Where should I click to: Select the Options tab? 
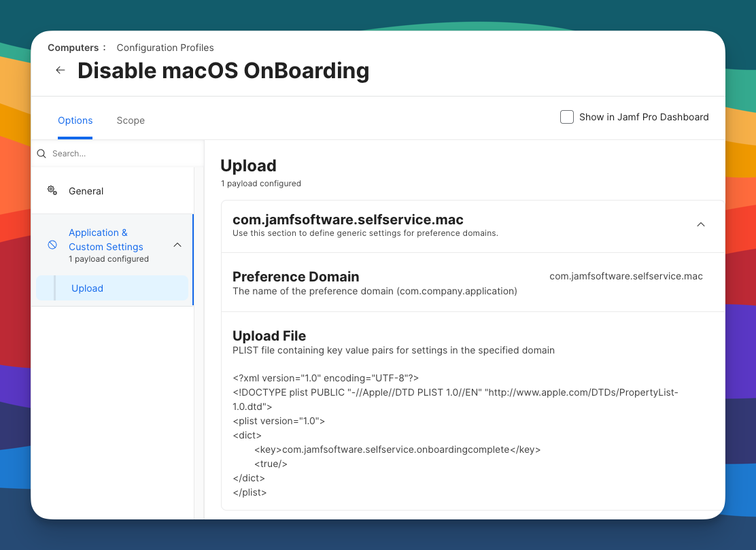pyautogui.click(x=75, y=120)
